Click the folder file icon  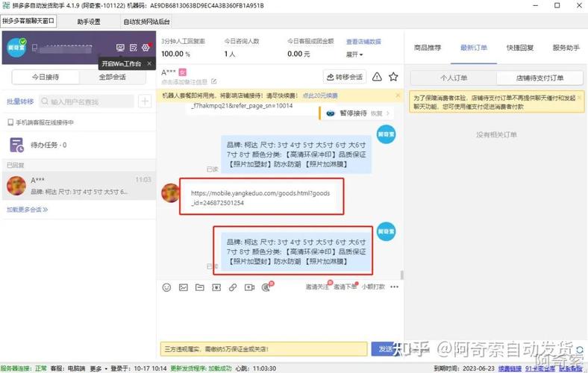pos(199,287)
